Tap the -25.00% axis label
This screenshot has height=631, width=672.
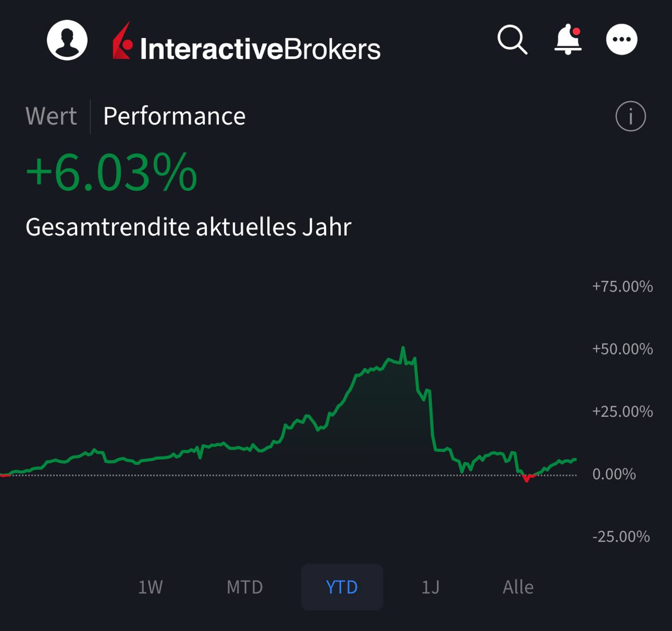[621, 536]
